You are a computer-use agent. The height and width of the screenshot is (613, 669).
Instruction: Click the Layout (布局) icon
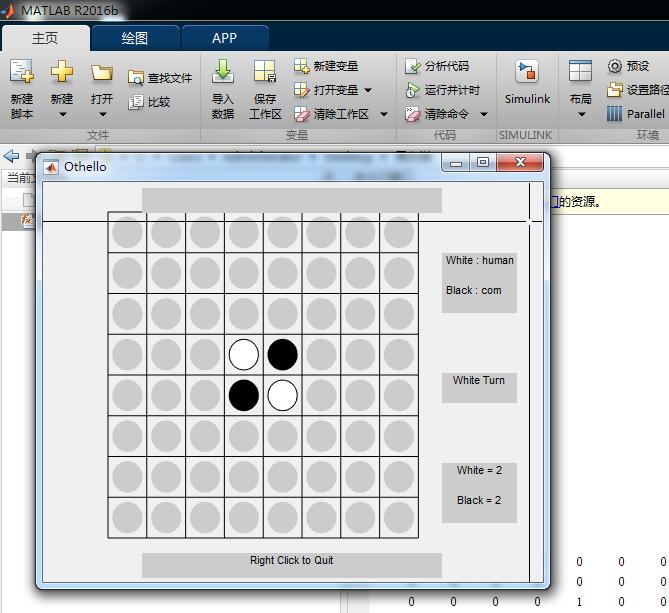coord(580,71)
